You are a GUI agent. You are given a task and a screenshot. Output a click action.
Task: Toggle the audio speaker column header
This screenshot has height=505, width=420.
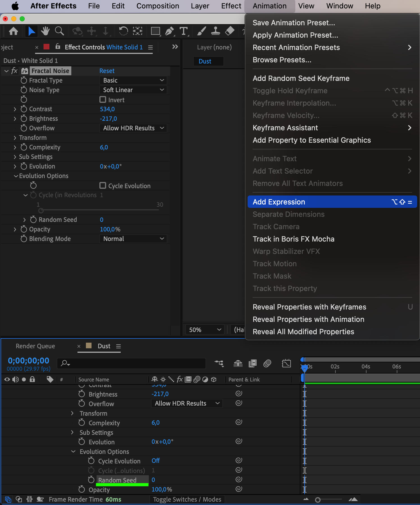(x=15, y=379)
